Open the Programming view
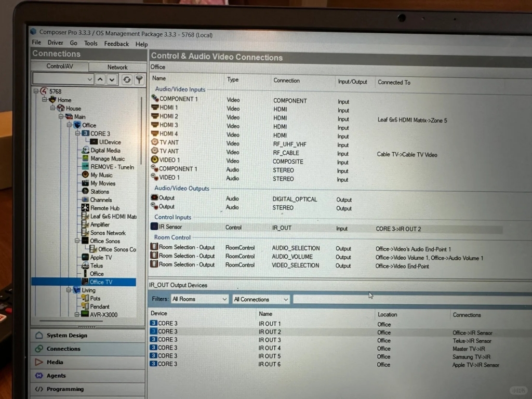 pyautogui.click(x=88, y=389)
